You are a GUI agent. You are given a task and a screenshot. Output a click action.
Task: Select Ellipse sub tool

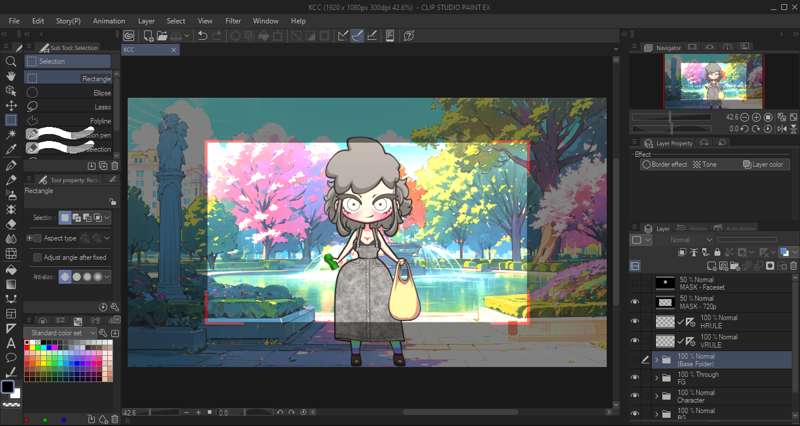pos(68,93)
